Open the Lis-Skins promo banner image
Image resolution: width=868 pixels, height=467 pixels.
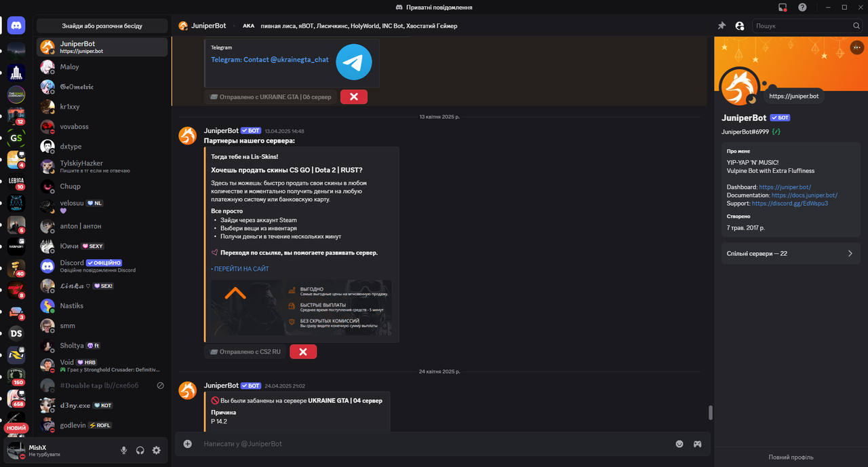coord(301,307)
